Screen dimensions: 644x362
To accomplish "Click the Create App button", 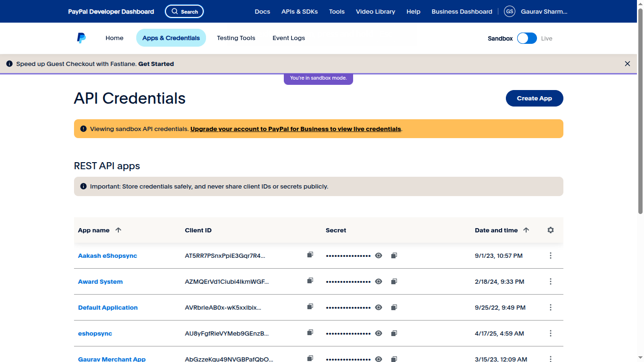I will (x=534, y=98).
